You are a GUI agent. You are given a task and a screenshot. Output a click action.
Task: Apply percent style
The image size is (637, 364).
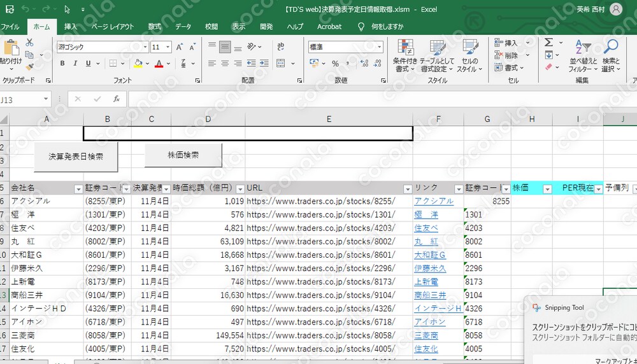coord(335,63)
